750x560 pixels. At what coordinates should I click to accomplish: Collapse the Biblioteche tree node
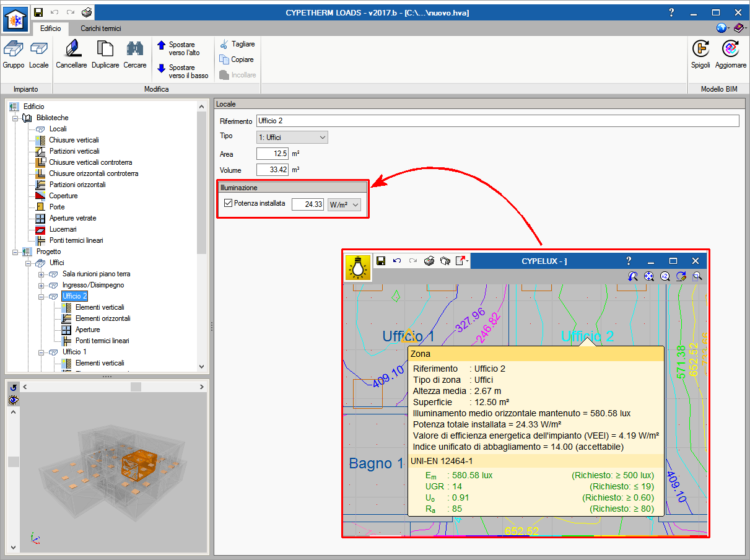pos(15,118)
